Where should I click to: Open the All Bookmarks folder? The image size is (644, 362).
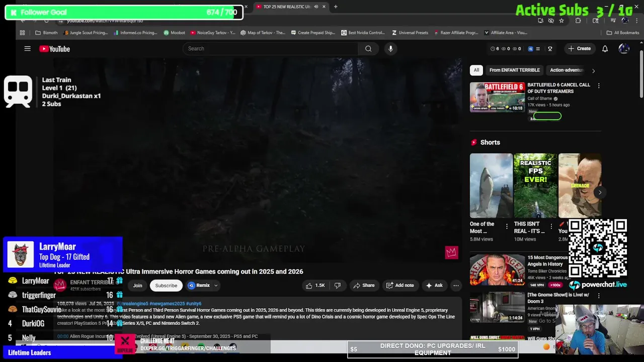pos(622,33)
